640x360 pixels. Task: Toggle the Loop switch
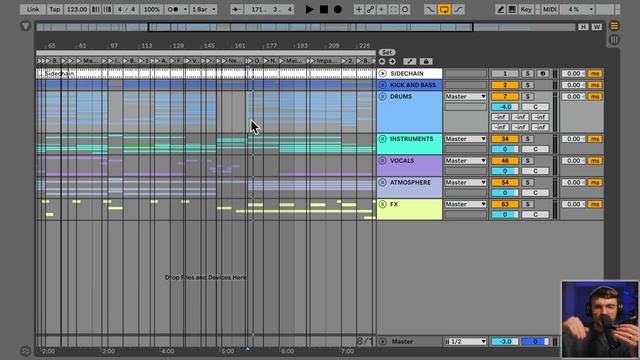coord(444,9)
